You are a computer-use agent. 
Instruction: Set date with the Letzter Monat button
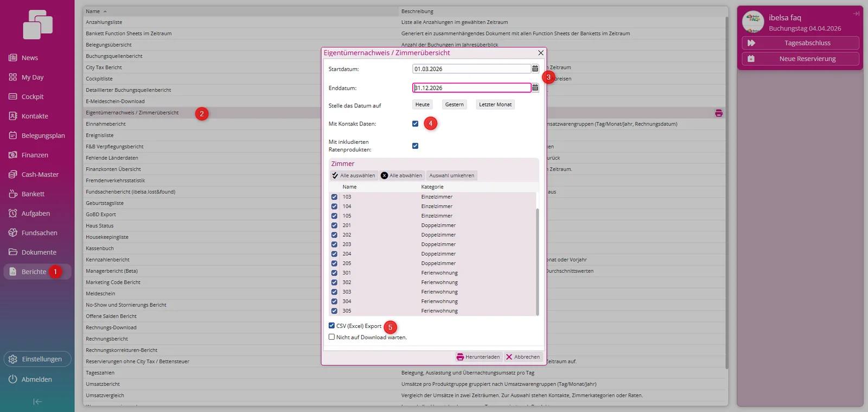pos(495,105)
